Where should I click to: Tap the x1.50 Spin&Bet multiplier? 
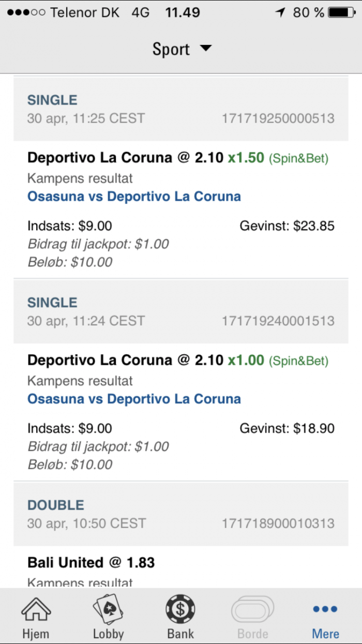[246, 157]
